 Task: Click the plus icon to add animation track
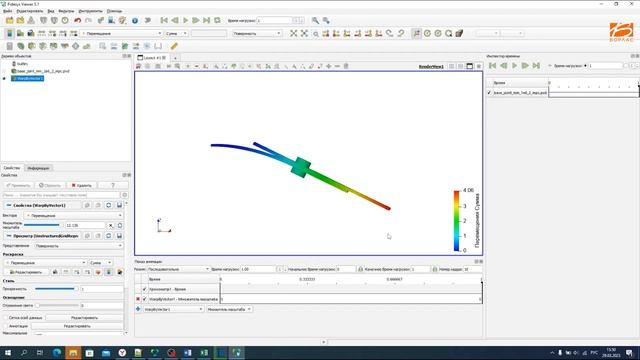138,309
